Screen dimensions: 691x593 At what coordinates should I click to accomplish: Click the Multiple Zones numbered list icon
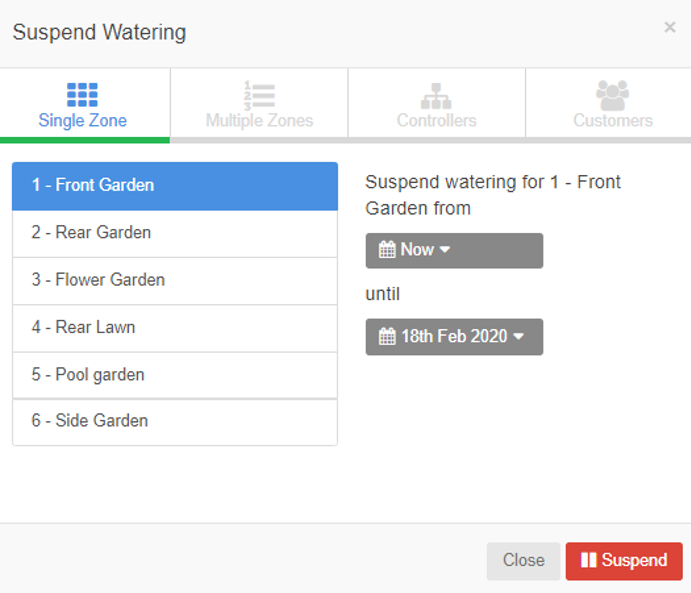[x=260, y=95]
